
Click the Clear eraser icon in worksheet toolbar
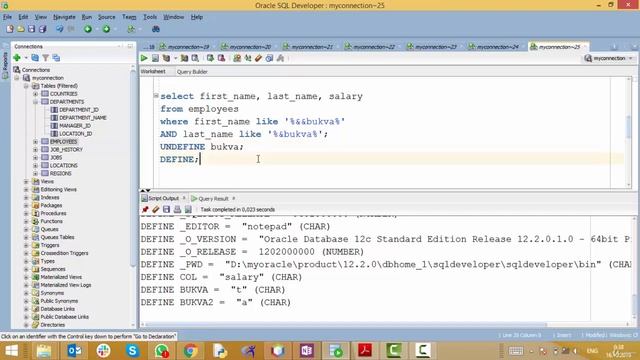[258, 58]
